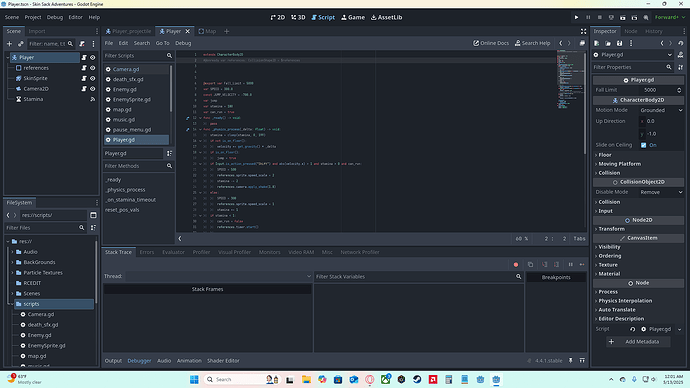Toggle visibility of the Player node
The width and height of the screenshot is (690, 388).
tap(92, 57)
